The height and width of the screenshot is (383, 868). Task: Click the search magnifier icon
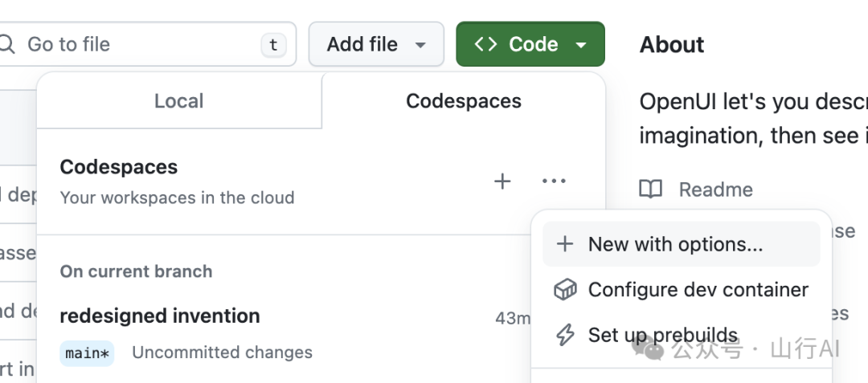[6, 44]
